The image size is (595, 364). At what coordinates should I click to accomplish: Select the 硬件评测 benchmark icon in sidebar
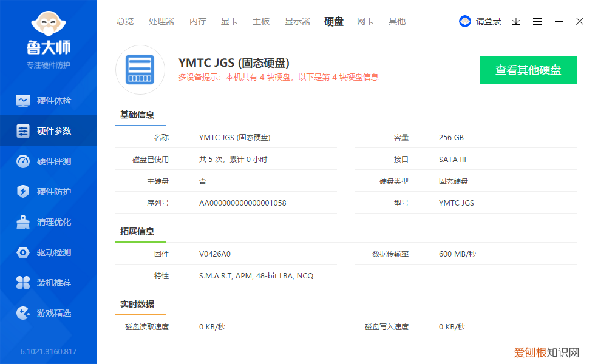(x=24, y=161)
